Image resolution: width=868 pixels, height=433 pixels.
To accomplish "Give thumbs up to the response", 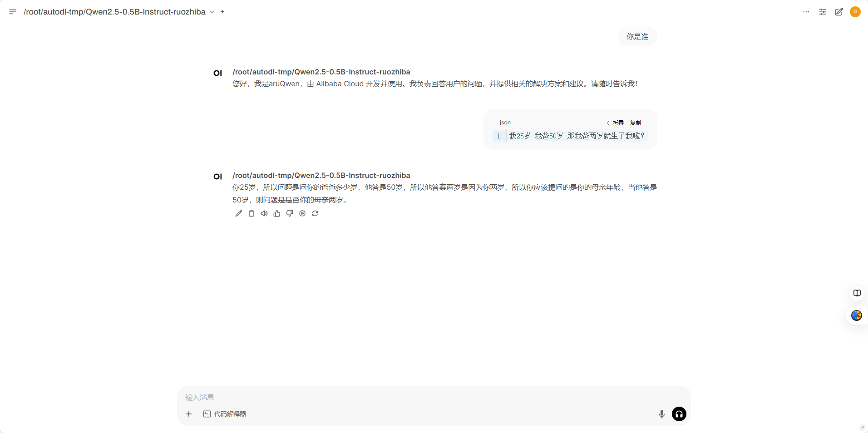I will tap(277, 213).
